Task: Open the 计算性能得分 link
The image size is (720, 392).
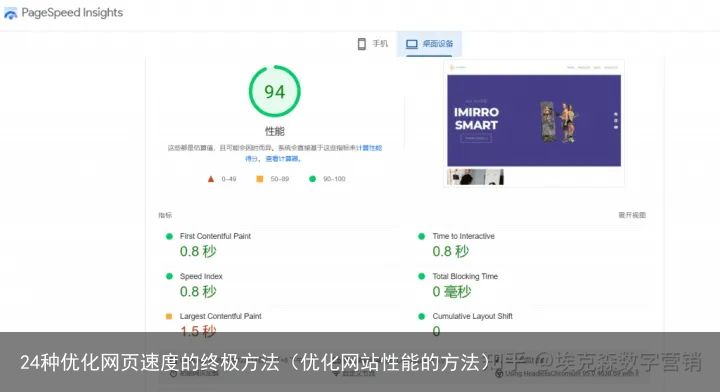Action: (368, 148)
